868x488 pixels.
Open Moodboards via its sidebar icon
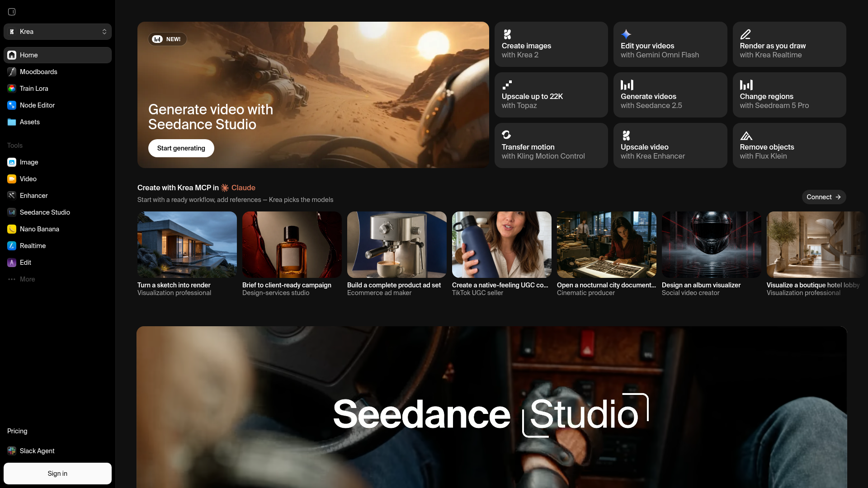(x=12, y=72)
